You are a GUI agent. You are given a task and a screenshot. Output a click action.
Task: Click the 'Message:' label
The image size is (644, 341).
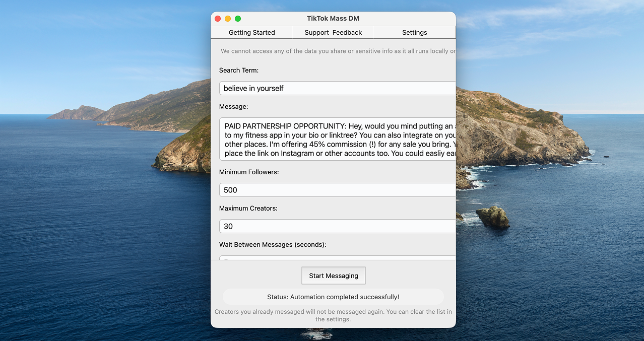tap(234, 106)
